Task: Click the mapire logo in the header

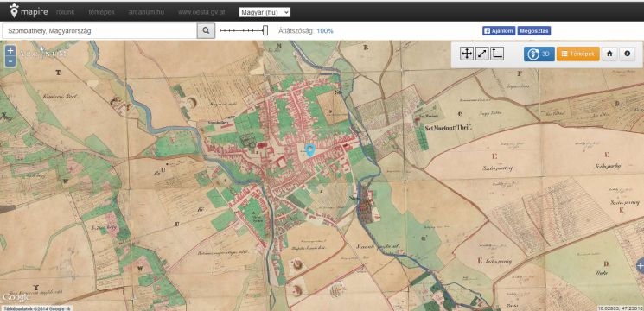Action: (x=29, y=11)
